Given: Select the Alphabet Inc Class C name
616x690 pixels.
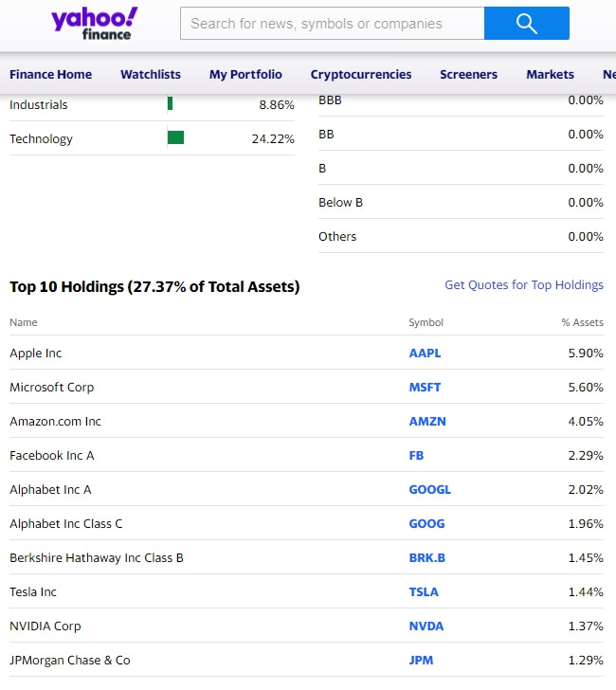Looking at the screenshot, I should point(66,523).
